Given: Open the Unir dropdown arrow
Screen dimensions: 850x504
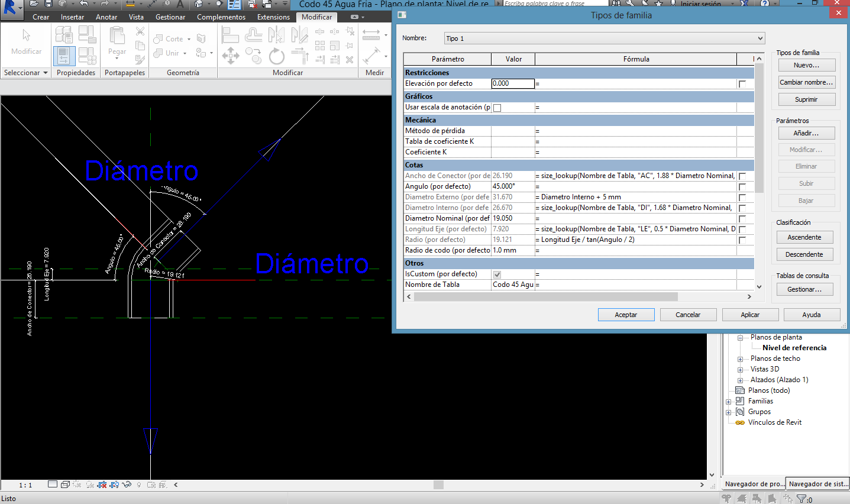Looking at the screenshot, I should tap(185, 53).
